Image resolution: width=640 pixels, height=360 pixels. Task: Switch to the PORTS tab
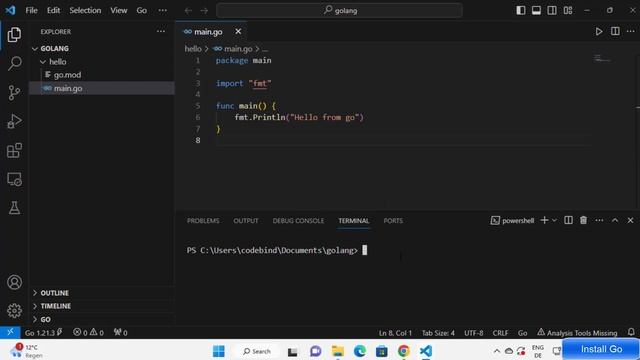click(393, 220)
